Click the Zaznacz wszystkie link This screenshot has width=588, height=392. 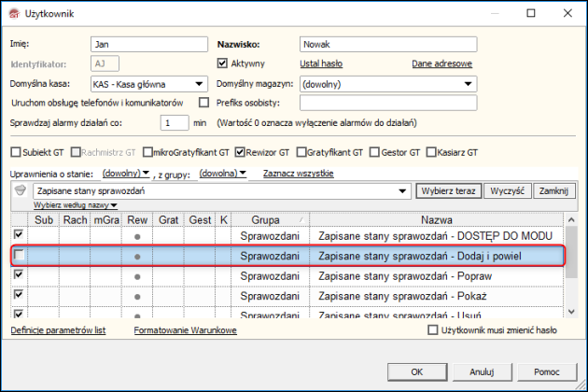tap(298, 173)
